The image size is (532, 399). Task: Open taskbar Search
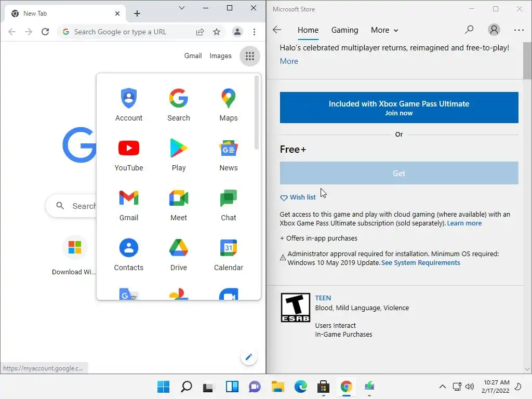tap(187, 387)
